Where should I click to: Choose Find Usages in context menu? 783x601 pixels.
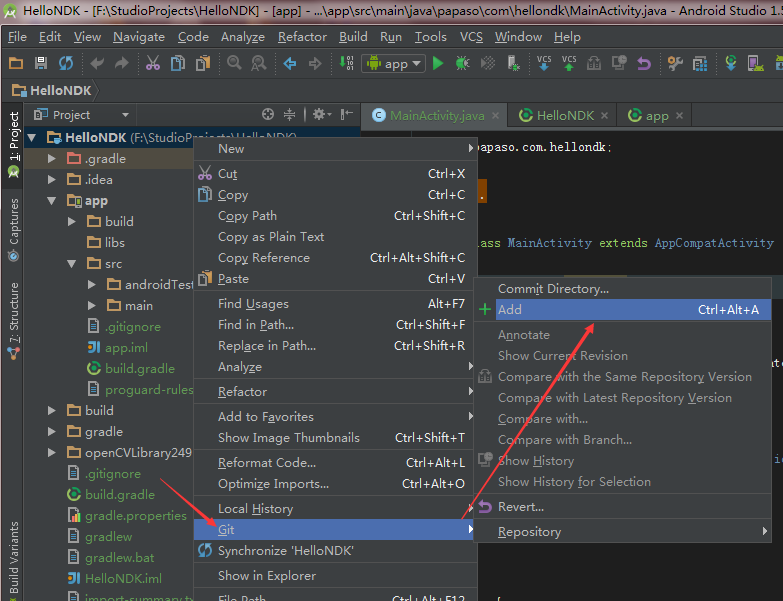(x=334, y=303)
